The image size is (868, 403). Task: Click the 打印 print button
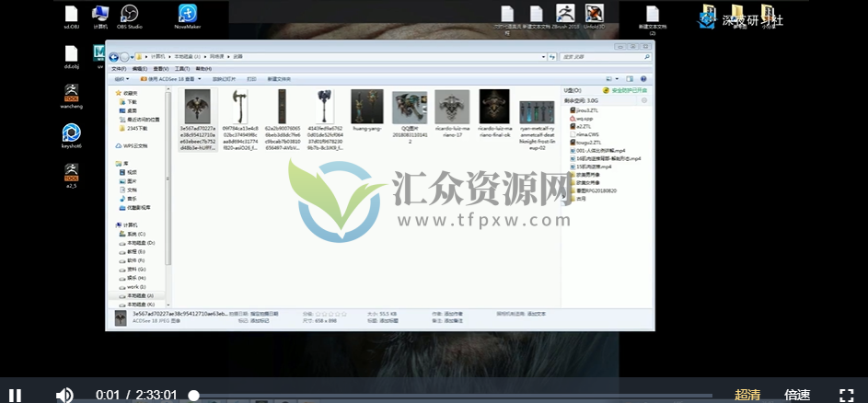coord(251,79)
